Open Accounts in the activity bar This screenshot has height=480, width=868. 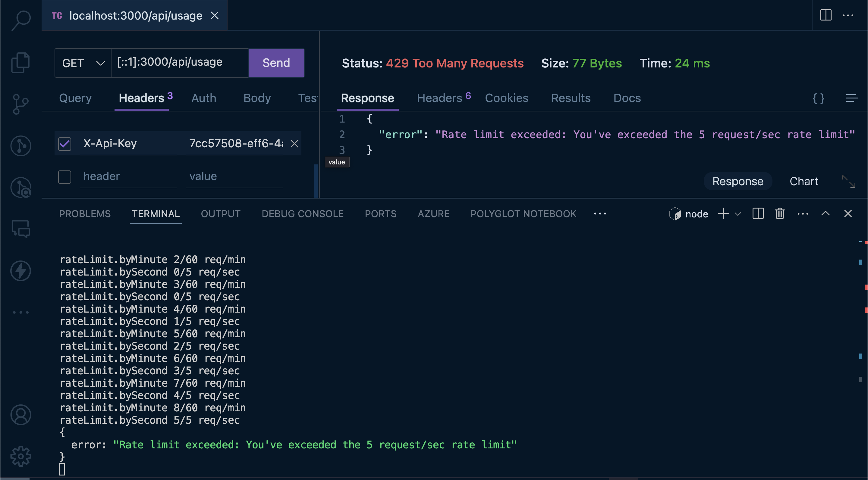tap(20, 415)
